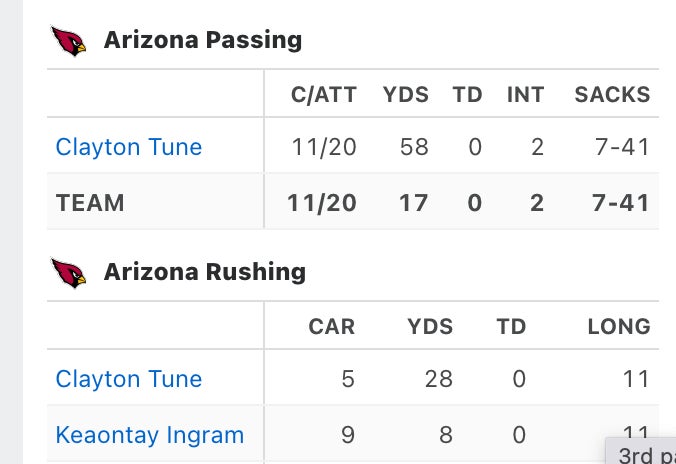This screenshot has width=676, height=464.
Task: Select the TEAM row label
Action: click(x=90, y=203)
